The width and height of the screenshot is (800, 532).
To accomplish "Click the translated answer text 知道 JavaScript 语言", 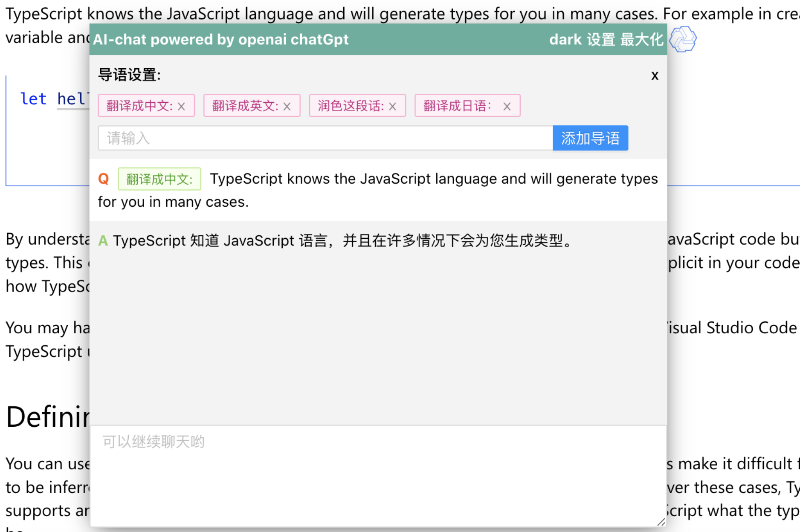I will 258,241.
